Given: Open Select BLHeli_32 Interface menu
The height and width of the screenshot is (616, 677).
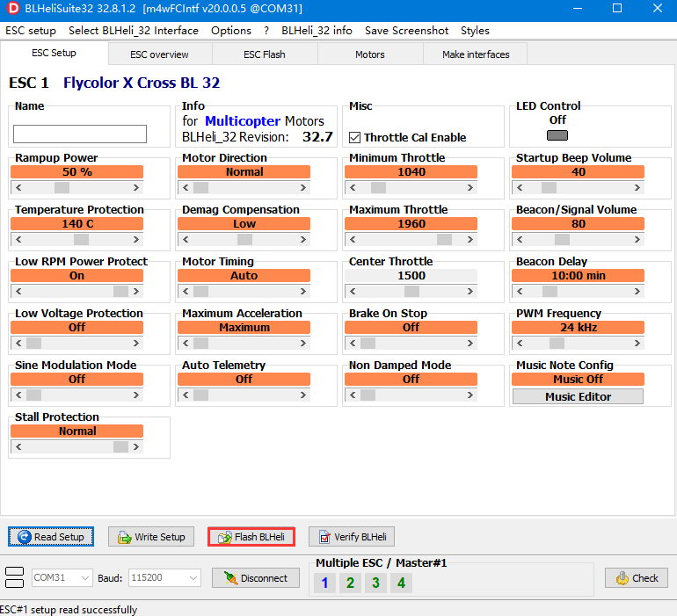Looking at the screenshot, I should (x=134, y=31).
